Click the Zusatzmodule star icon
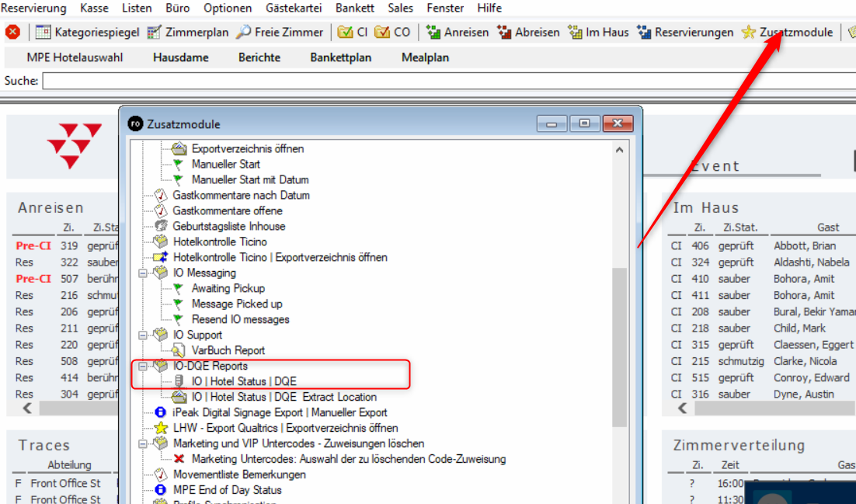The height and width of the screenshot is (504, 856). tap(748, 32)
